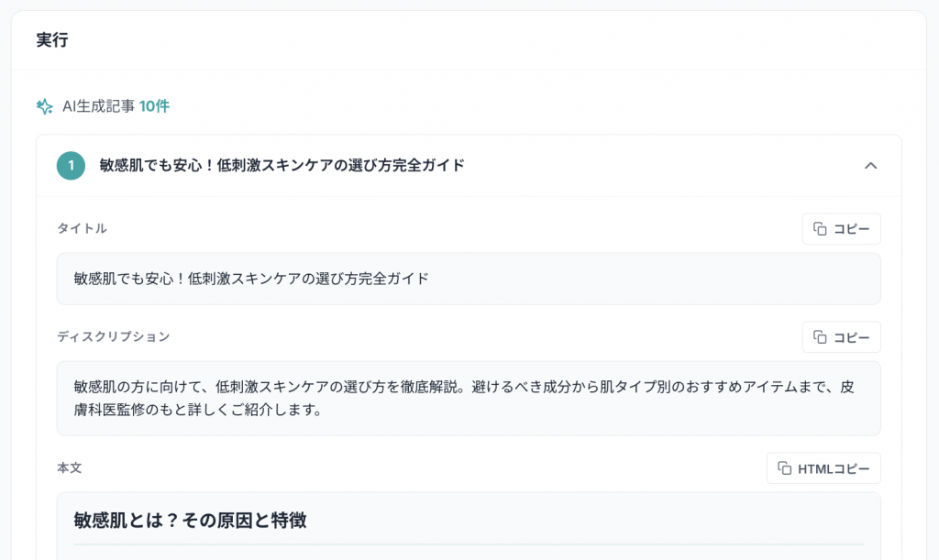Click the HTMLコピー text to copy the body
Viewport: 939px width, 560px height.
click(834, 468)
